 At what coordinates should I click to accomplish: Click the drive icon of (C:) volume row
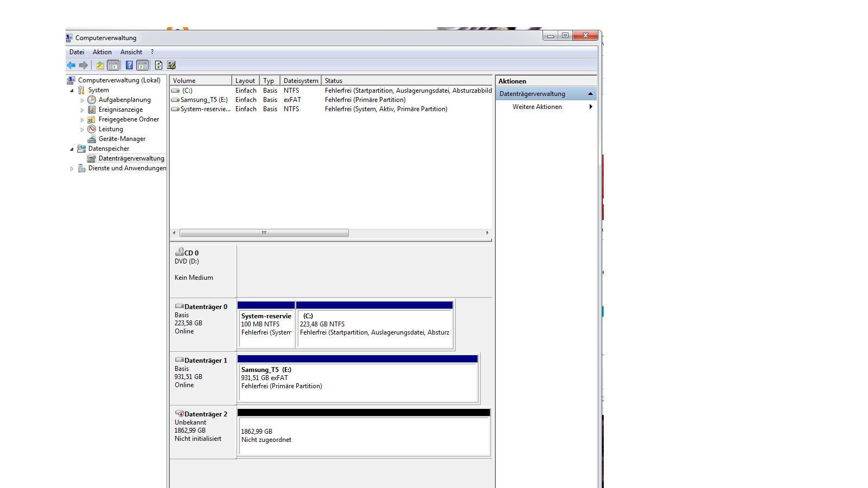pos(175,91)
